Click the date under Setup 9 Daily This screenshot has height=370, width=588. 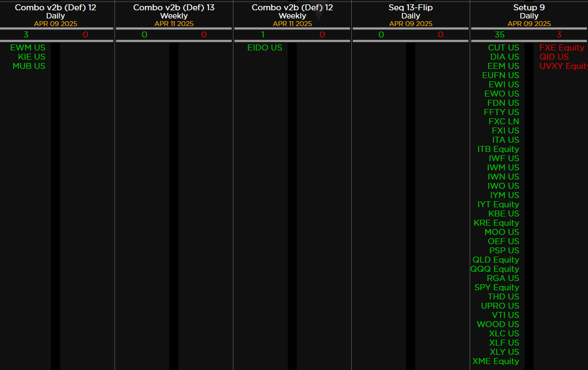(x=529, y=24)
